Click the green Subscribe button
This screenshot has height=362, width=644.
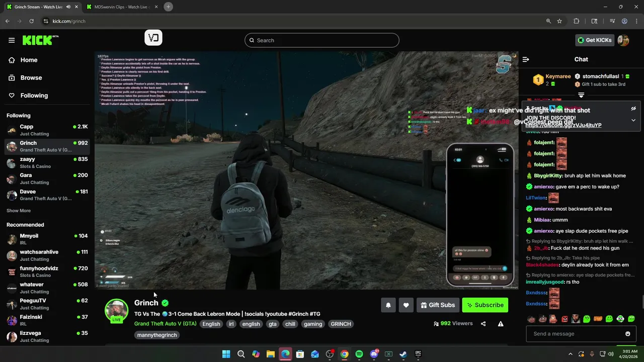[x=485, y=305]
